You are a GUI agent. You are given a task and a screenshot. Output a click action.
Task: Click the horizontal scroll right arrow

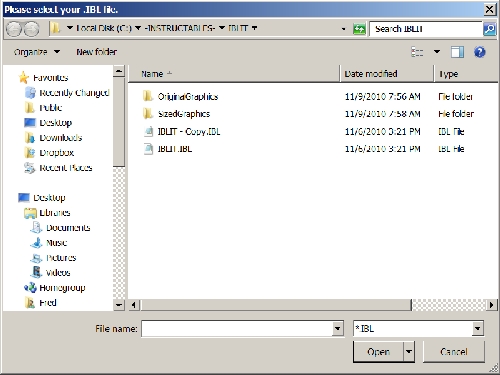tap(491, 305)
